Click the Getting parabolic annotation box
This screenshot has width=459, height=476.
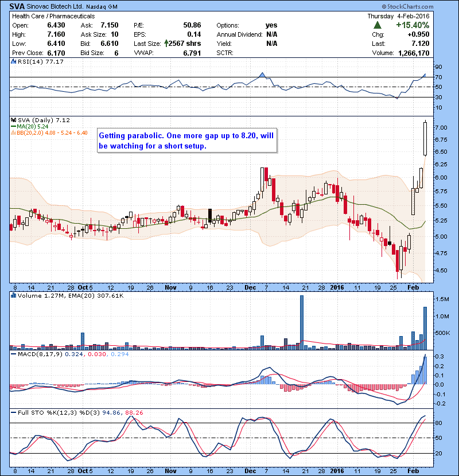[x=187, y=141]
